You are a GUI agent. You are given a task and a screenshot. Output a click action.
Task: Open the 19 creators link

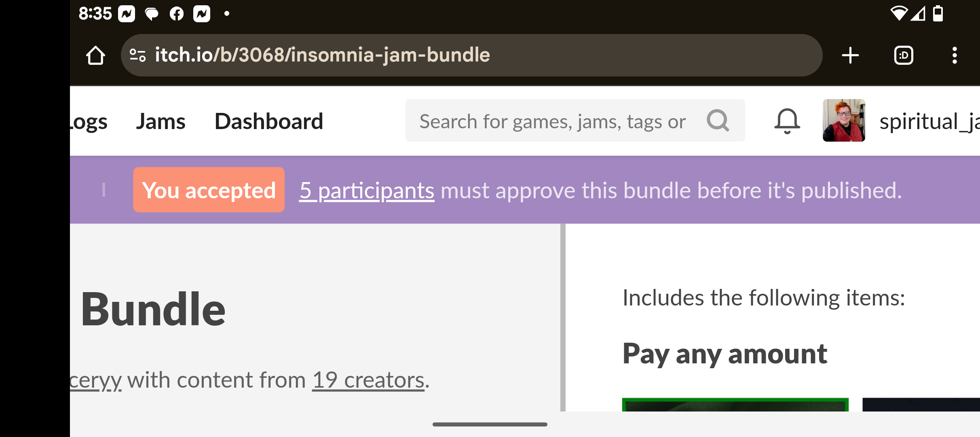coord(368,380)
